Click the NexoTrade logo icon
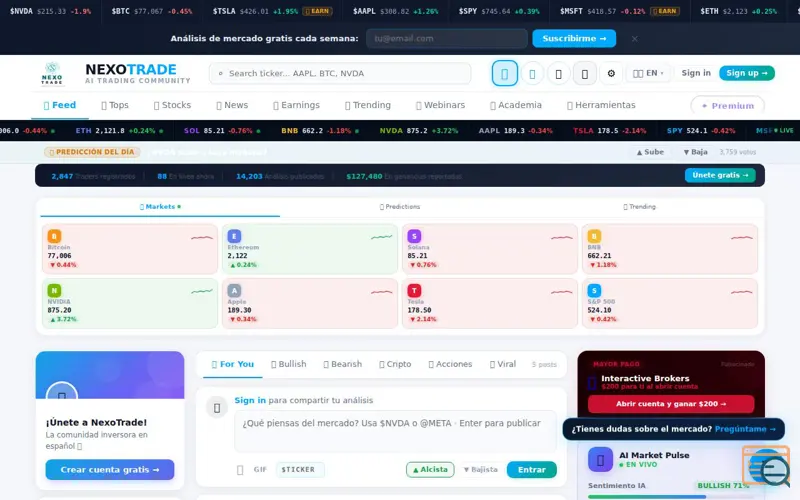 tap(52, 73)
